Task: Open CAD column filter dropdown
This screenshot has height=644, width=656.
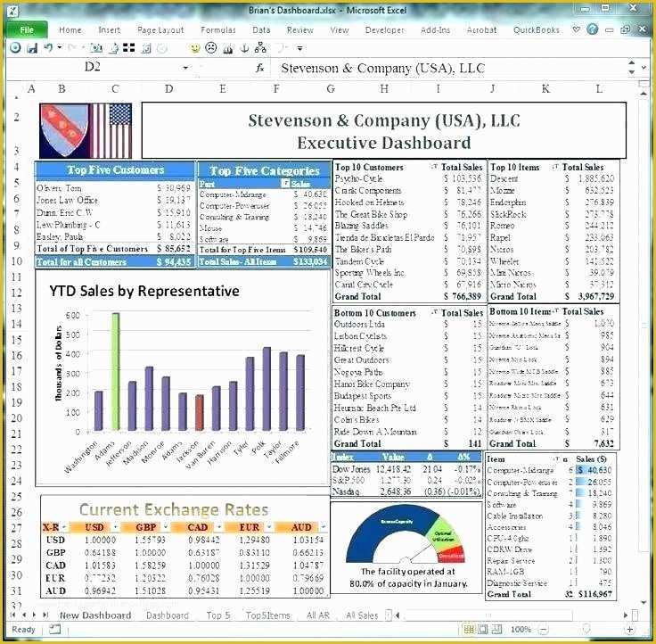Action: click(x=218, y=527)
